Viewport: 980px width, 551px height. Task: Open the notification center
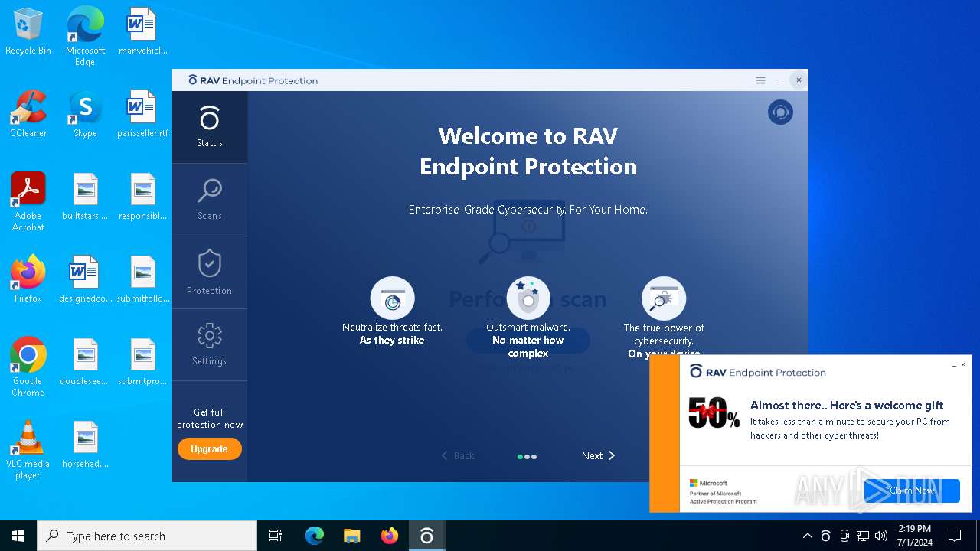point(955,536)
